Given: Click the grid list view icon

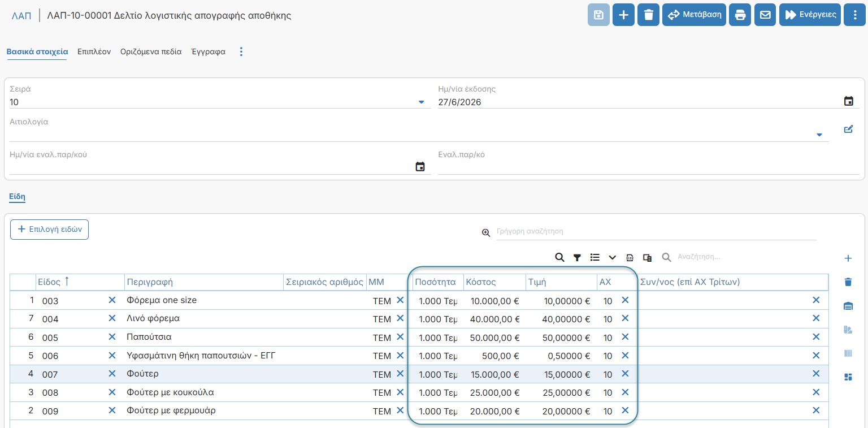Looking at the screenshot, I should [594, 257].
